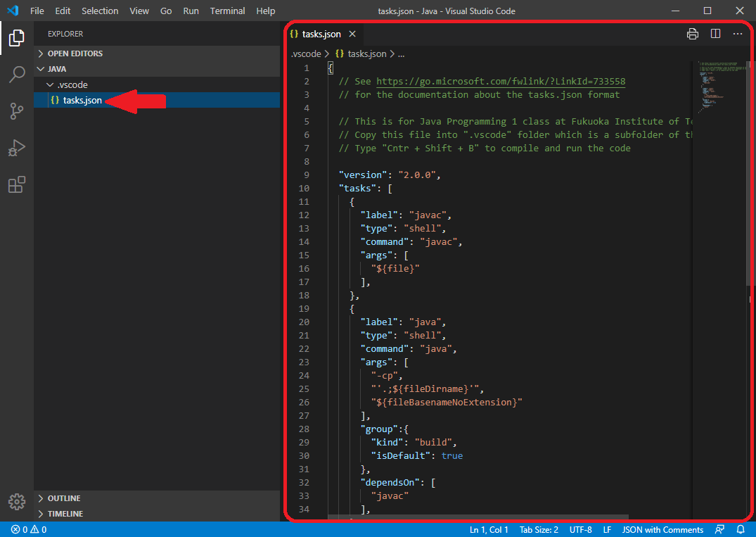The height and width of the screenshot is (537, 756).
Task: Click the .vscode breadcrumb
Action: click(306, 53)
